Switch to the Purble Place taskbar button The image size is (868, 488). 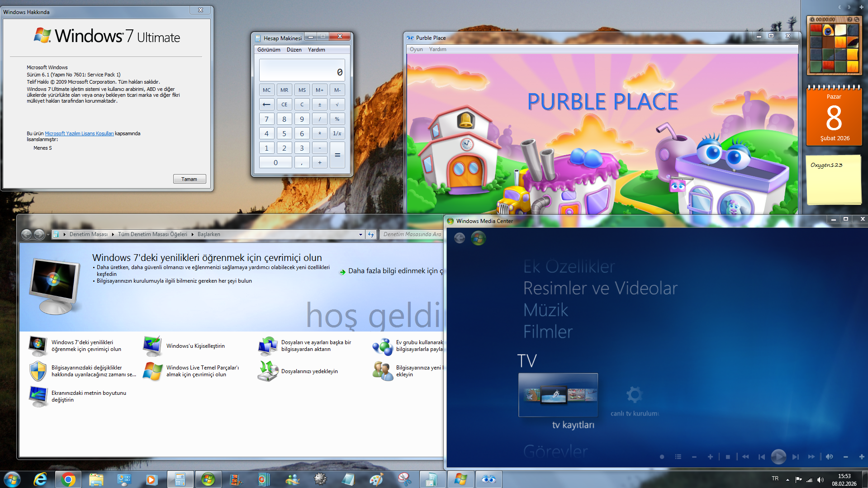[x=489, y=479]
